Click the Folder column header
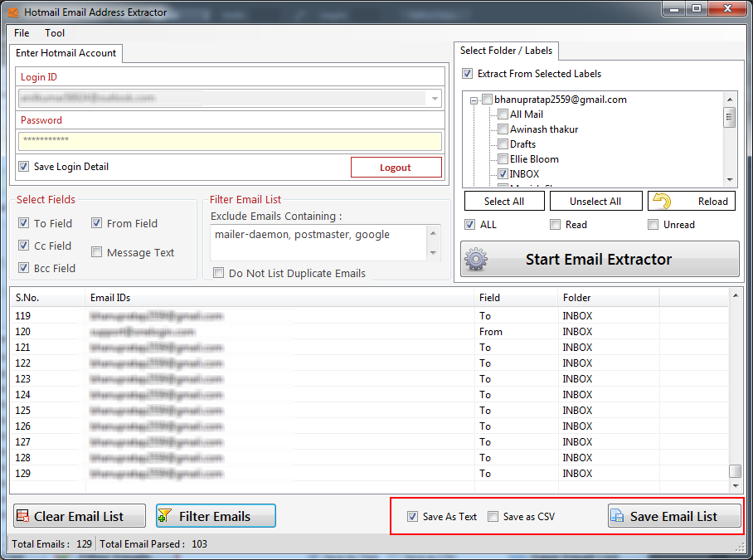 [609, 298]
